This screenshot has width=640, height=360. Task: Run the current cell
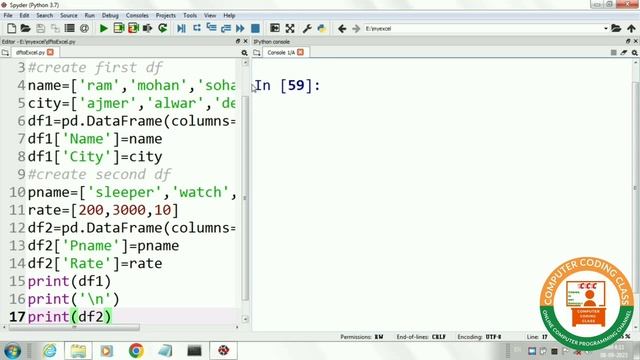tap(119, 29)
